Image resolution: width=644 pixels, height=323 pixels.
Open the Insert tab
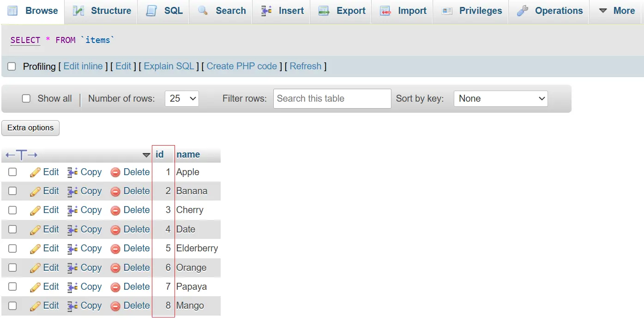point(281,11)
